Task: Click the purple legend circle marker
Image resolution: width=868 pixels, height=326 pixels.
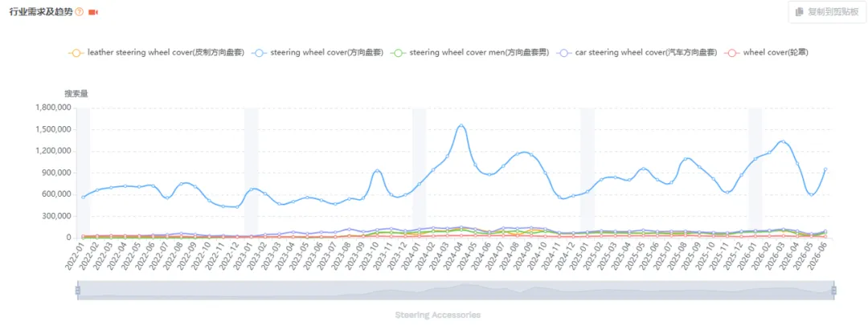Action: [564, 53]
